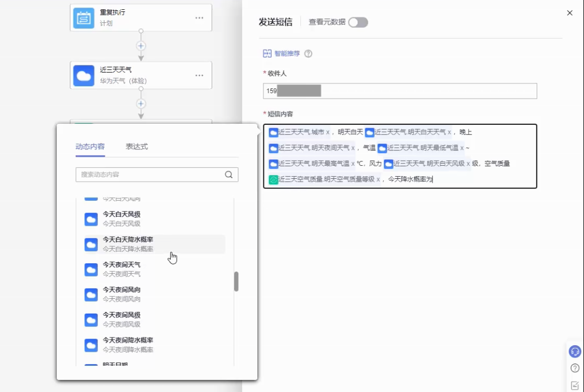Viewport: 584px width, 392px height.
Task: Open the 重复执行 node three-dot menu
Action: tap(199, 18)
